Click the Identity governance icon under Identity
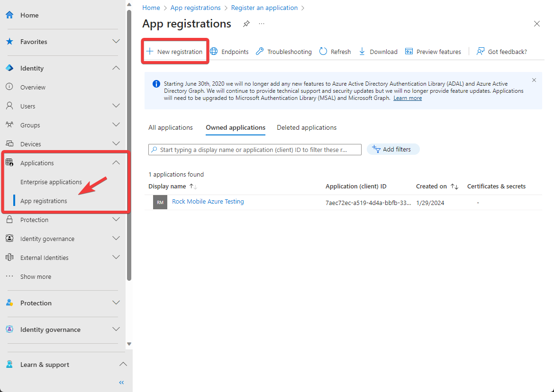 (x=9, y=239)
